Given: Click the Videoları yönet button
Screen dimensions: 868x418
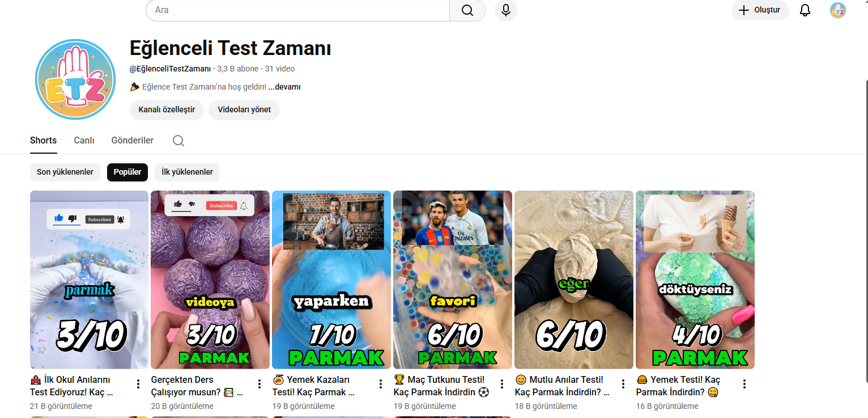Looking at the screenshot, I should (x=244, y=109).
